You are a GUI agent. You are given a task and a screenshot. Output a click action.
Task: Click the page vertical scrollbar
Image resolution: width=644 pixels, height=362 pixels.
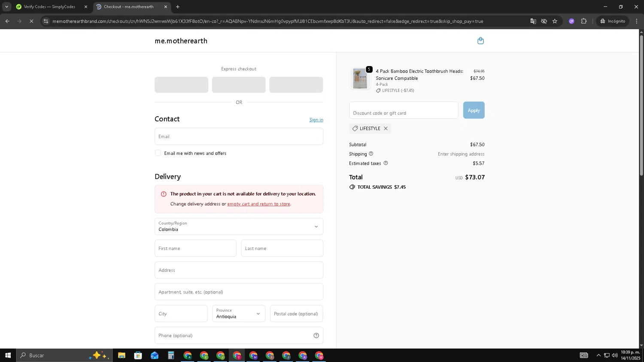click(641, 105)
